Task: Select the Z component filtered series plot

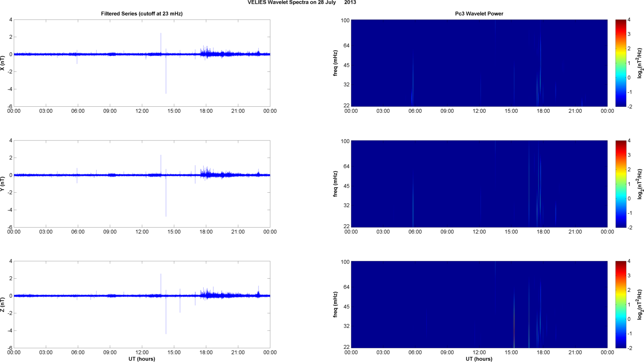Action: [142, 305]
